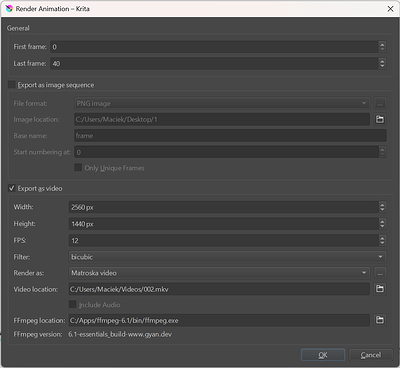Open File format PNG image dropdown
The width and height of the screenshot is (400, 368).
tap(222, 103)
